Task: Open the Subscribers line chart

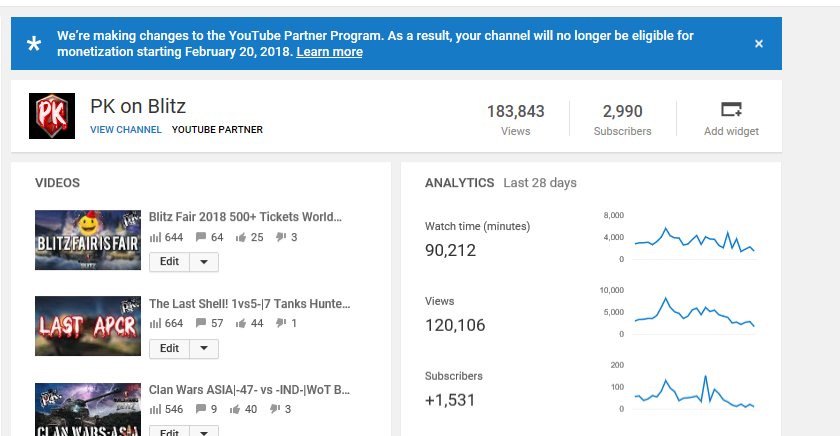Action: coord(695,393)
